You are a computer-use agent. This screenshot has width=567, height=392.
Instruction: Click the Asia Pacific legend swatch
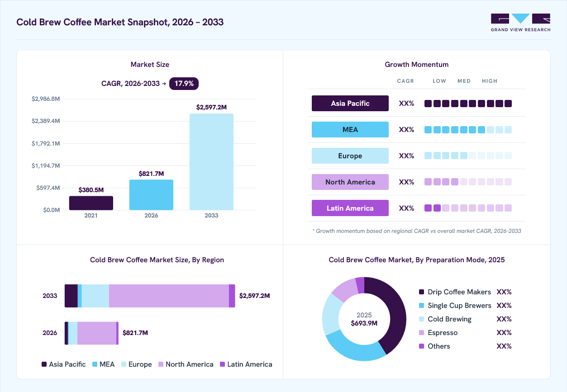44,364
